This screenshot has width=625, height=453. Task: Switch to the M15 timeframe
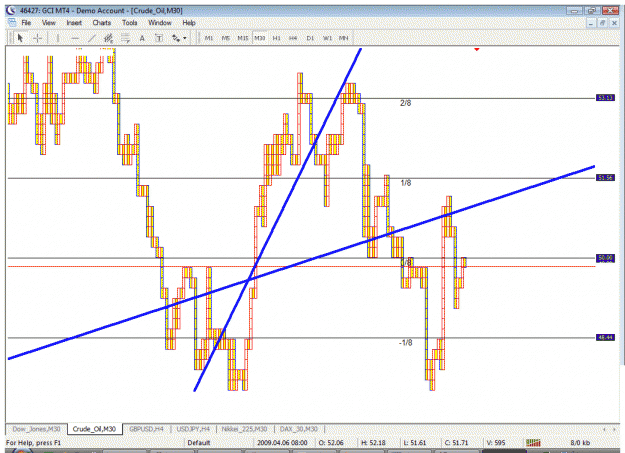(x=243, y=38)
